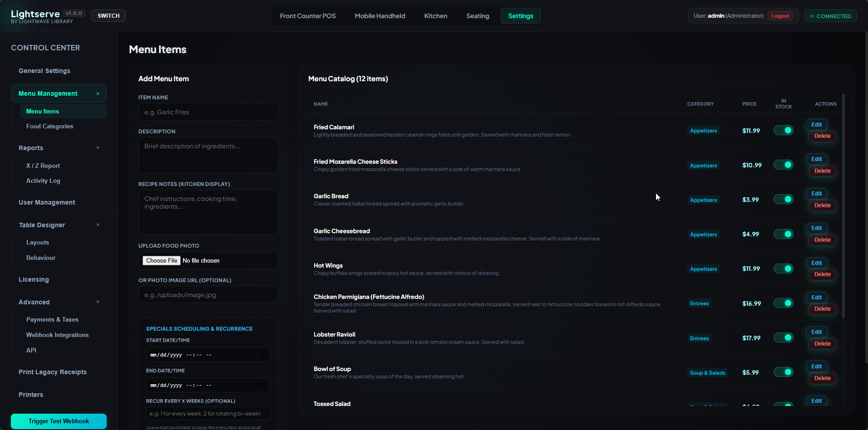Delete the Lobster Ravioli item

click(x=822, y=344)
